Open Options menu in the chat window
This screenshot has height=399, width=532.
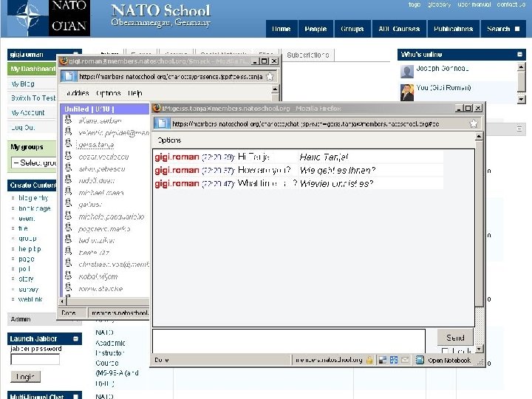(169, 140)
